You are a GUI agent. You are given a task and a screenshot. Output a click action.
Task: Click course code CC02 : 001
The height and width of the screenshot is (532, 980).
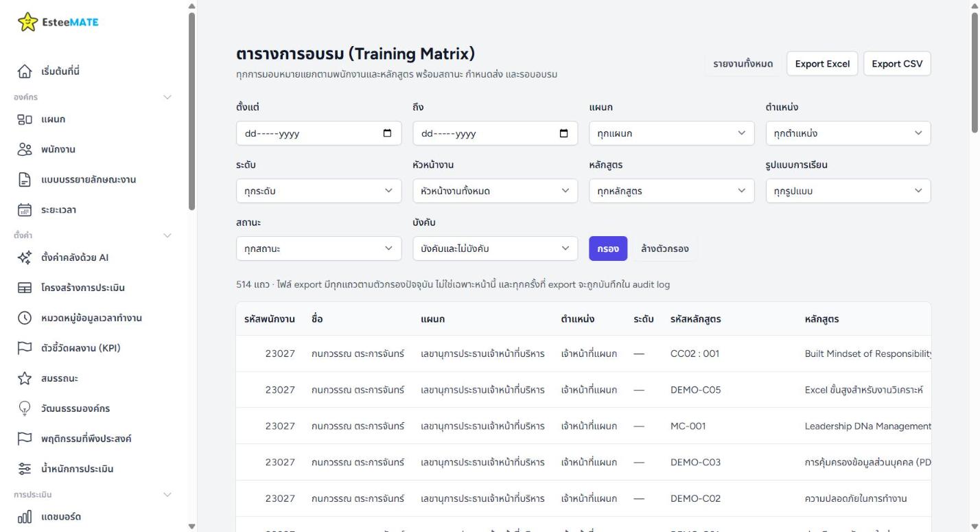(x=695, y=354)
